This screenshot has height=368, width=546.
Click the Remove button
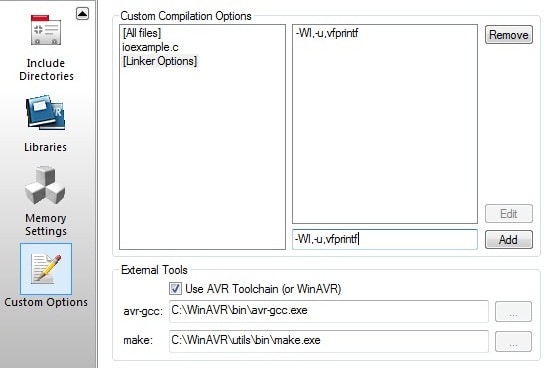pyautogui.click(x=509, y=34)
